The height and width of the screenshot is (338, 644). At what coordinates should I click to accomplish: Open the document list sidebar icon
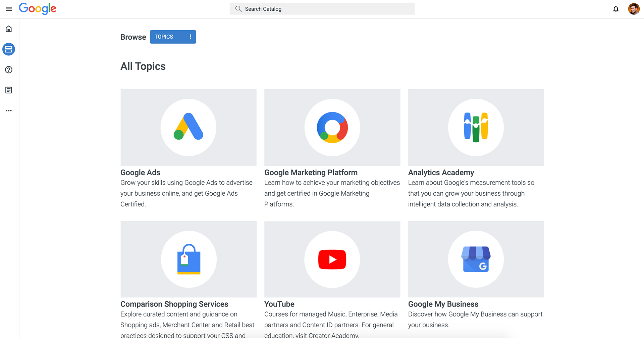click(x=9, y=90)
